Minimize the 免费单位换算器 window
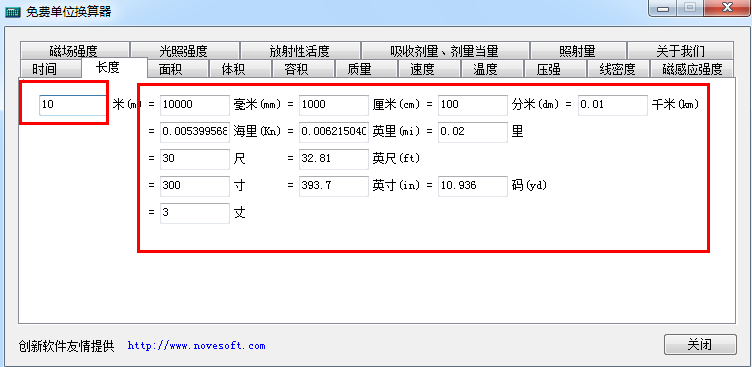The image size is (752, 367). (663, 9)
